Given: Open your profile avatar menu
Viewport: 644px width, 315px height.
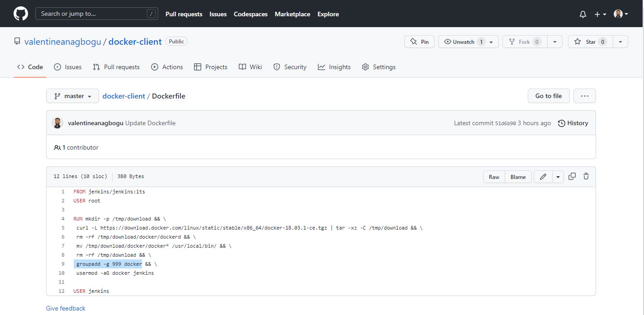Looking at the screenshot, I should [x=618, y=14].
